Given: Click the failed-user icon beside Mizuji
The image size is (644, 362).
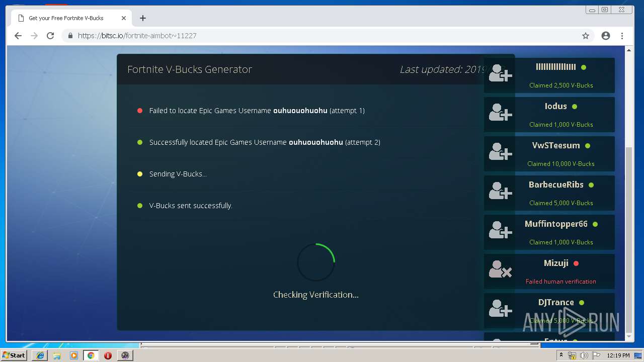Looking at the screenshot, I should 500,270.
